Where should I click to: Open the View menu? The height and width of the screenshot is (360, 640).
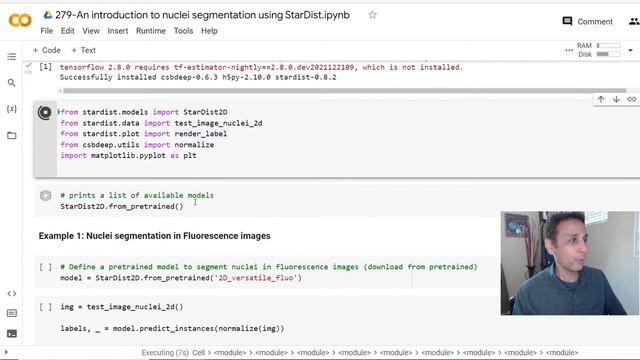[x=91, y=31]
